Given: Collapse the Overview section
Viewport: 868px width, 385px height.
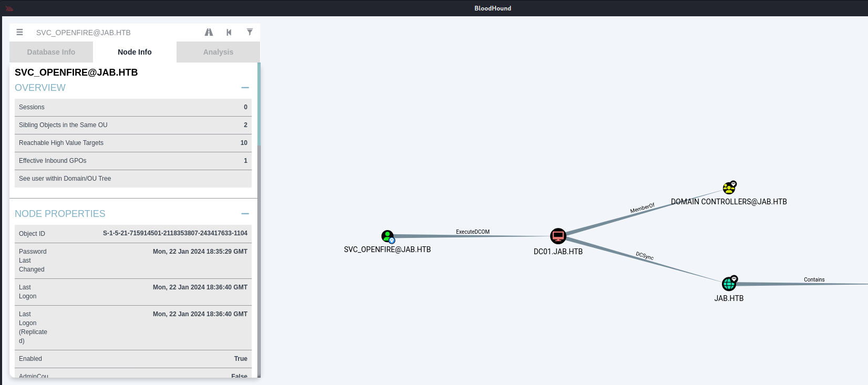Looking at the screenshot, I should [245, 88].
